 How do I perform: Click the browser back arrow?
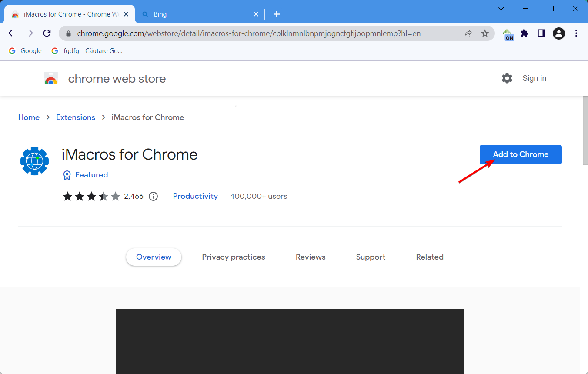(x=12, y=33)
